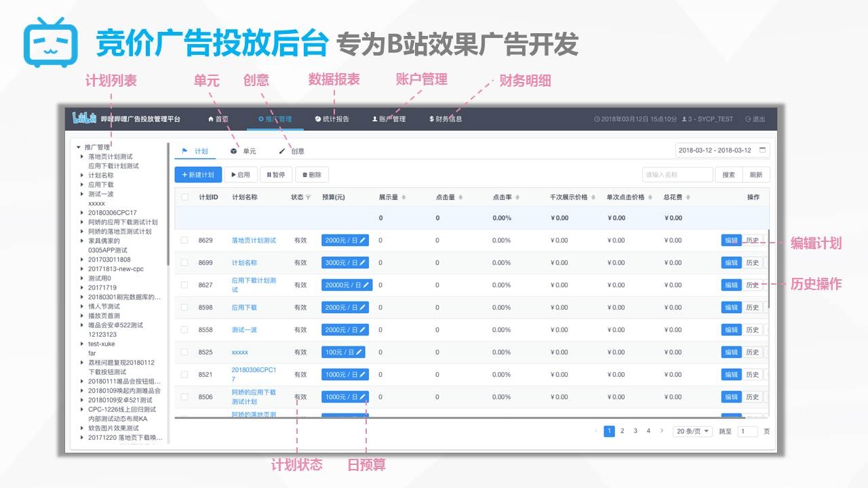Go to next page arrow in pagination
The height and width of the screenshot is (488, 868).
point(662,431)
